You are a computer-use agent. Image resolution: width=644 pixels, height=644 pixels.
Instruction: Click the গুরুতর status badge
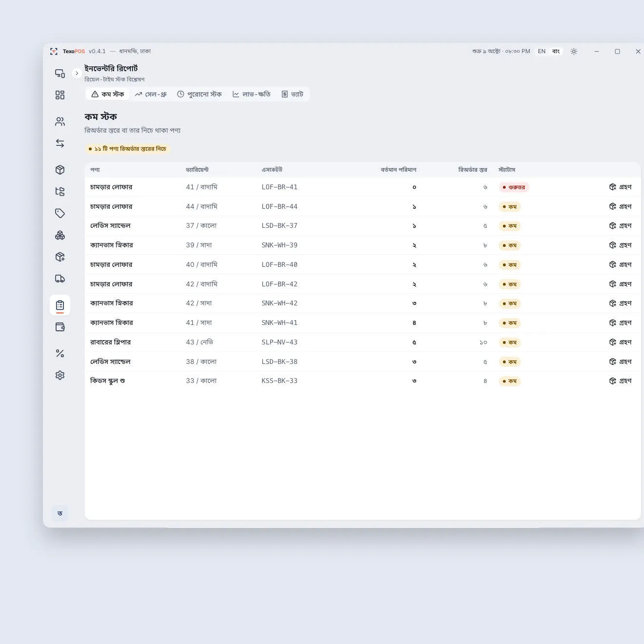(514, 187)
